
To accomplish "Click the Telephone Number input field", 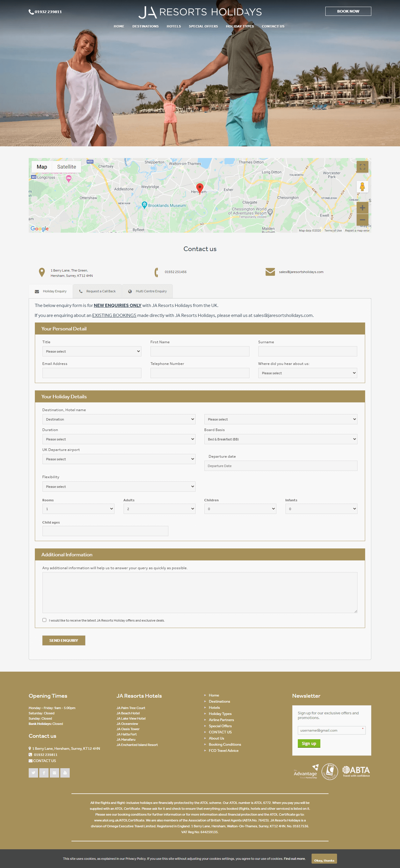I will 200,373.
